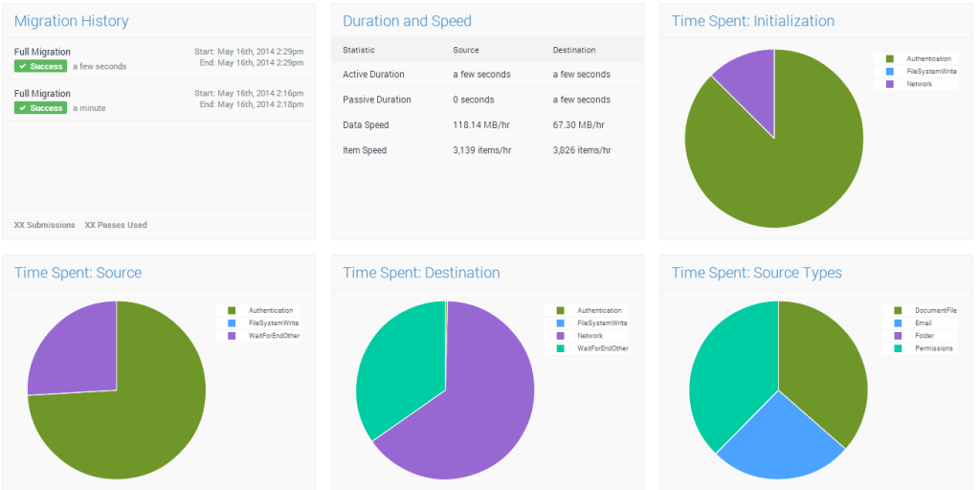Select the teal slice in Destination pie
This screenshot has width=980, height=490.
pyautogui.click(x=392, y=373)
